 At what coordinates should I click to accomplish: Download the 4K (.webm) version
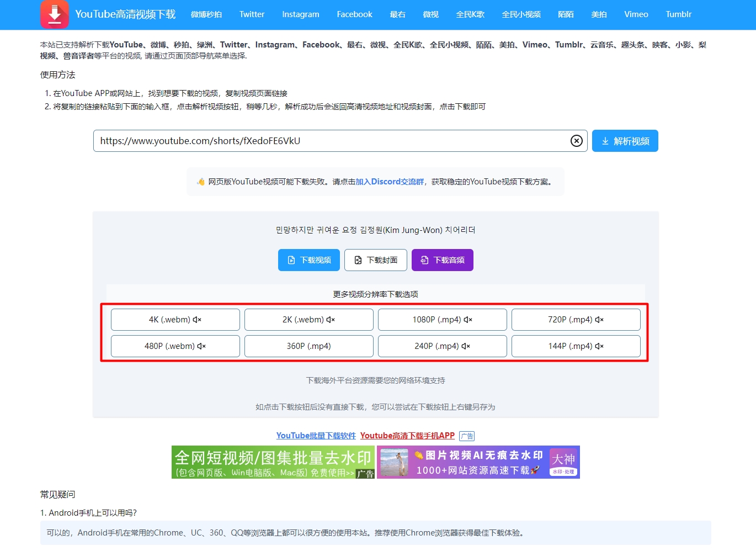[175, 320]
